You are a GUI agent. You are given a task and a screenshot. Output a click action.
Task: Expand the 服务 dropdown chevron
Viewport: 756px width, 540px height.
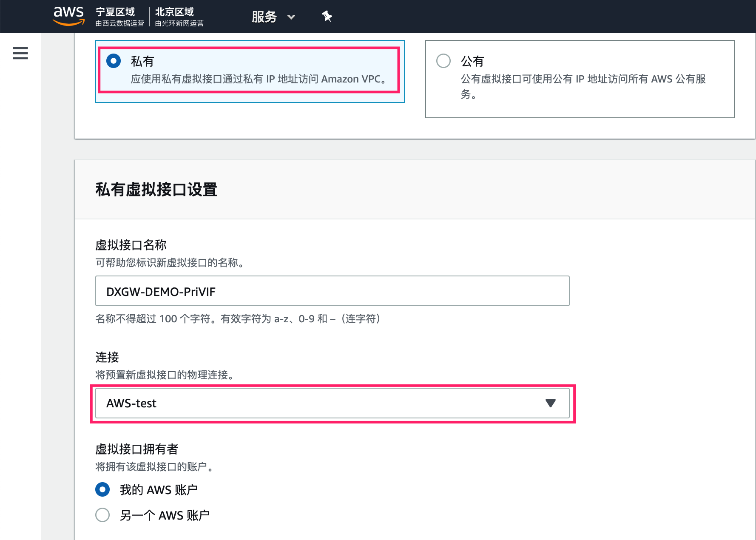pyautogui.click(x=291, y=17)
